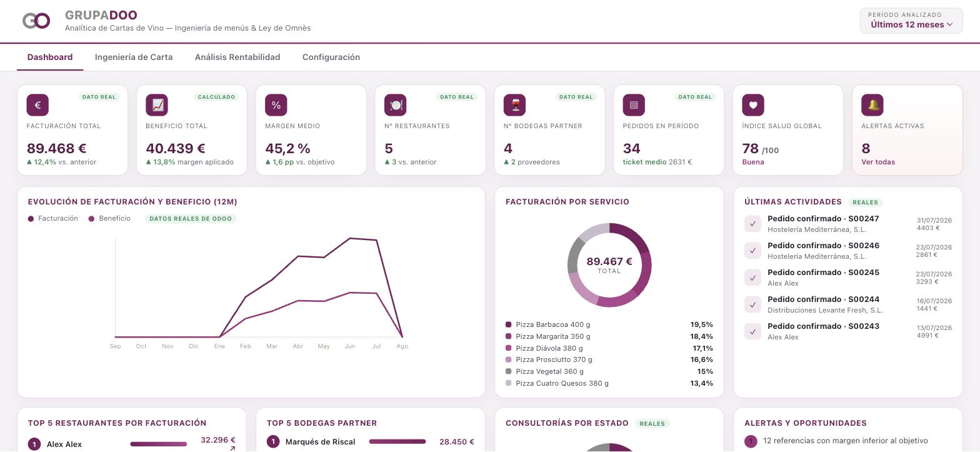Open Pedido confirmado S00247 entry
Image resolution: width=980 pixels, height=452 pixels.
click(848, 224)
